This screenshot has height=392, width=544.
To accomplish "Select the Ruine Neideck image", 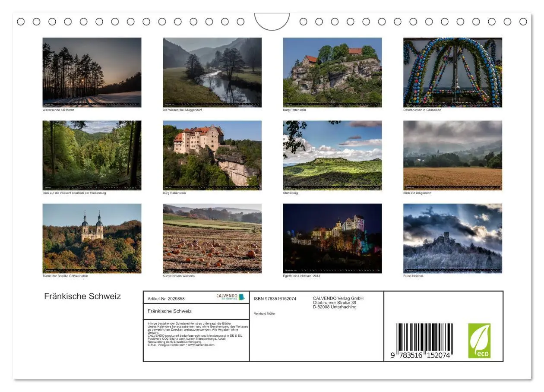I will point(452,237).
